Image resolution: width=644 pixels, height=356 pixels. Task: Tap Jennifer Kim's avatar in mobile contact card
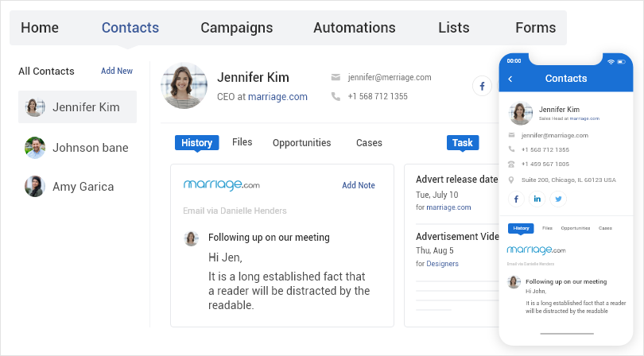pyautogui.click(x=521, y=114)
